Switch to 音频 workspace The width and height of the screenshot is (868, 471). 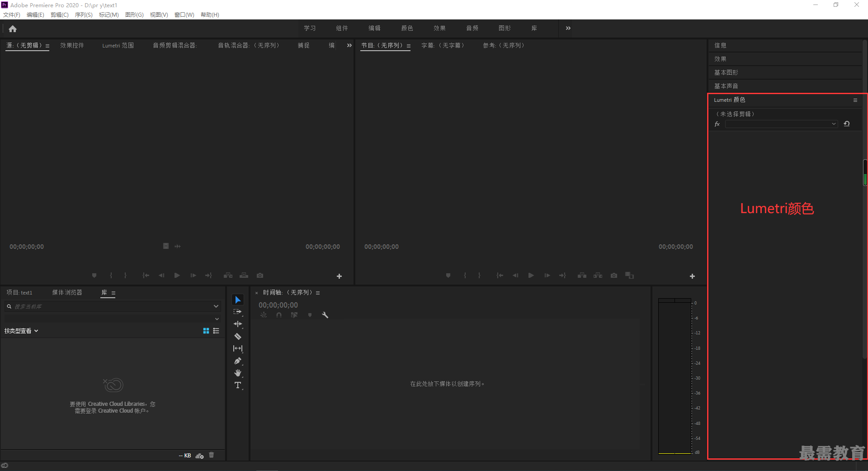(x=472, y=28)
